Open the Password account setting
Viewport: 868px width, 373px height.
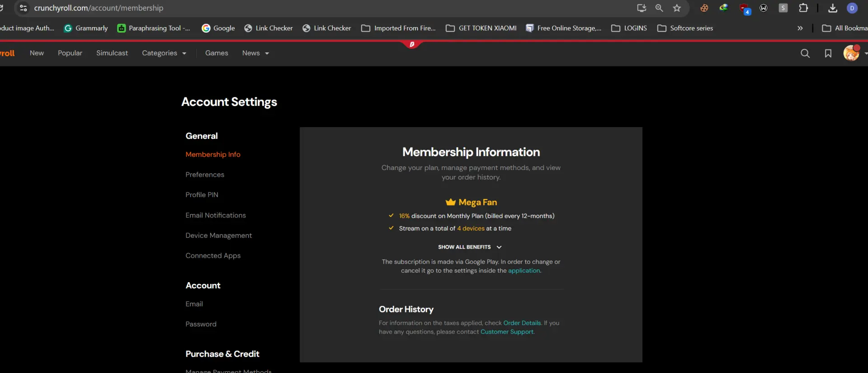(201, 324)
